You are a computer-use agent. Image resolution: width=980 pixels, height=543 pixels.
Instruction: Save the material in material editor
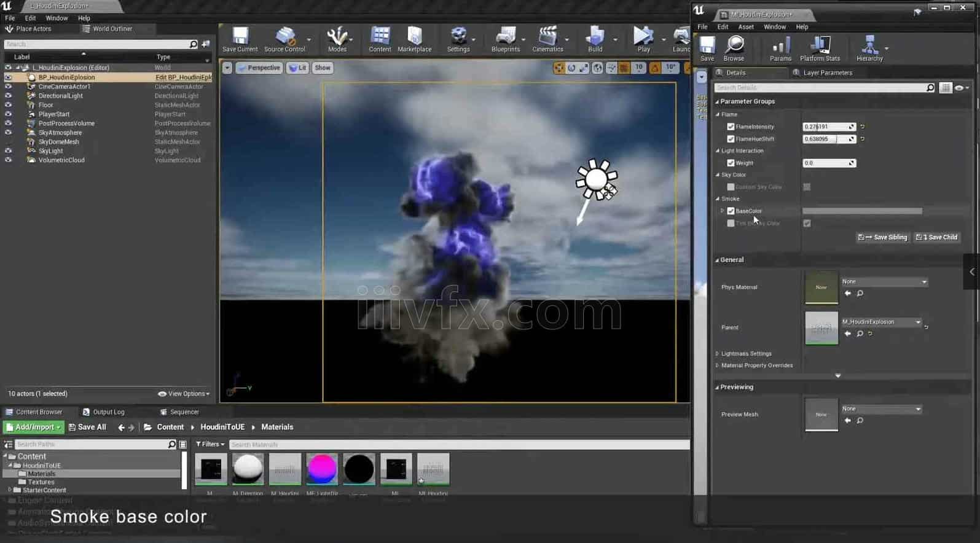[x=707, y=49]
